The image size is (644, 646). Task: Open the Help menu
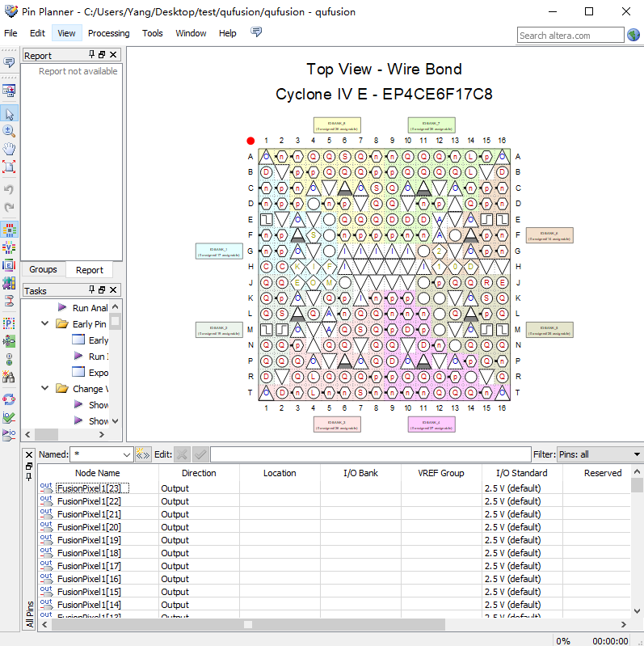click(227, 33)
